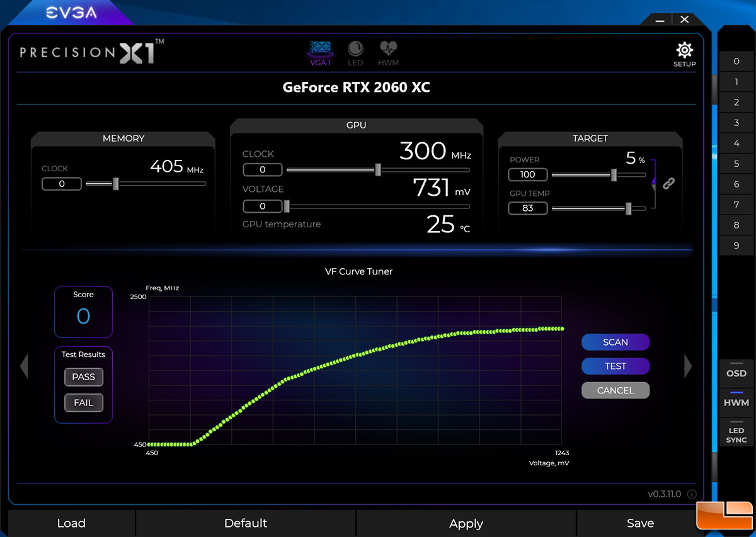This screenshot has width=756, height=537.
Task: Open the version info indicator
Action: 691,494
